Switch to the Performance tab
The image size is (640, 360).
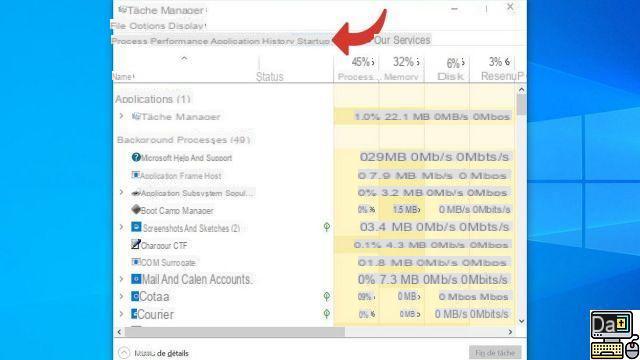[179, 41]
